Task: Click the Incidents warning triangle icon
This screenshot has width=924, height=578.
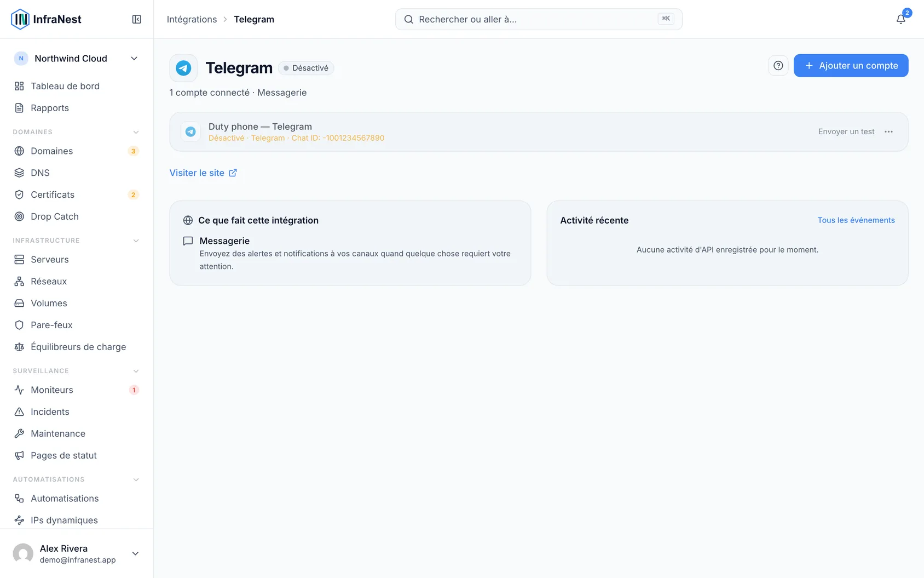Action: [x=19, y=411]
